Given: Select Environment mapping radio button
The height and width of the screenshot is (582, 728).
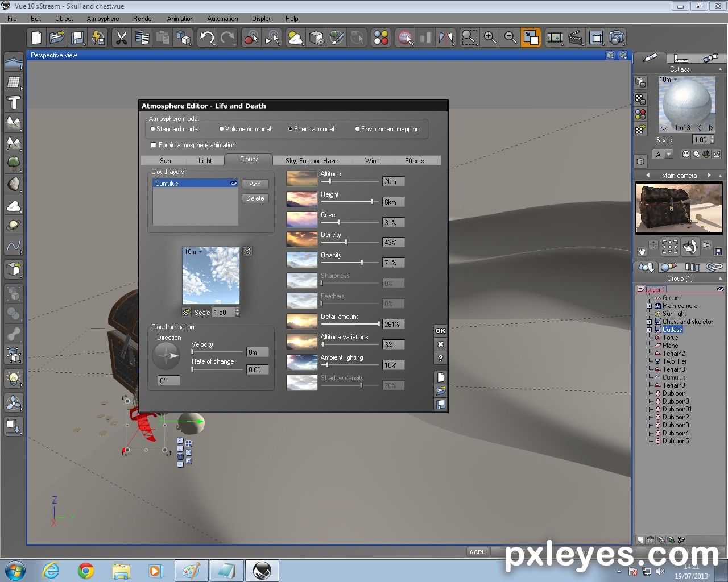Looking at the screenshot, I should coord(358,129).
